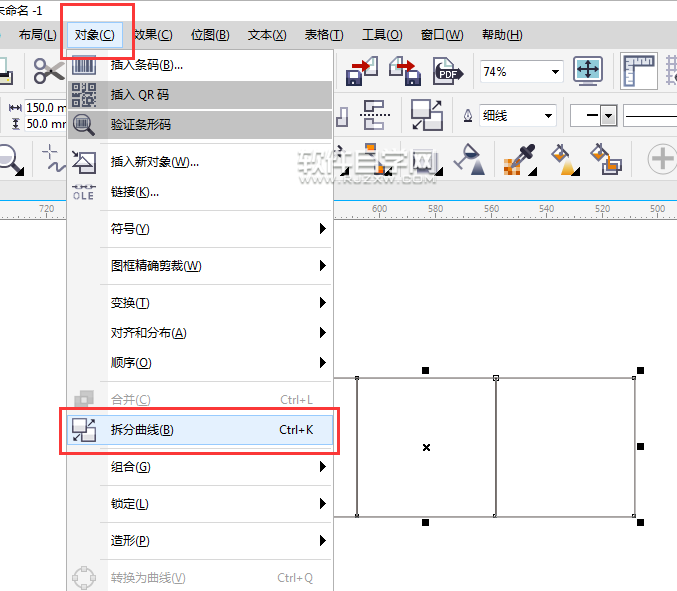The image size is (677, 591).
Task: Edit the 150.0 mm width field
Action: pos(45,107)
